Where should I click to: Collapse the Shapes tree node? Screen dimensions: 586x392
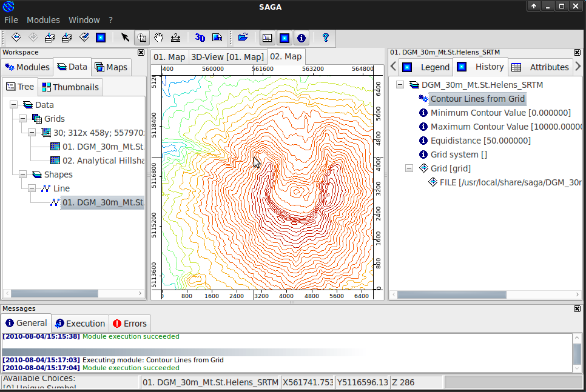click(22, 174)
